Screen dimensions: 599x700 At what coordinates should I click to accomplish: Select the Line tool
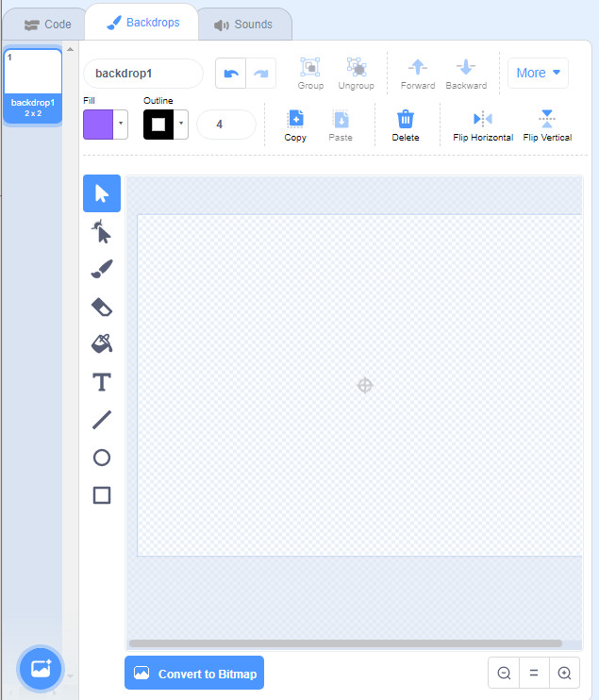102,420
